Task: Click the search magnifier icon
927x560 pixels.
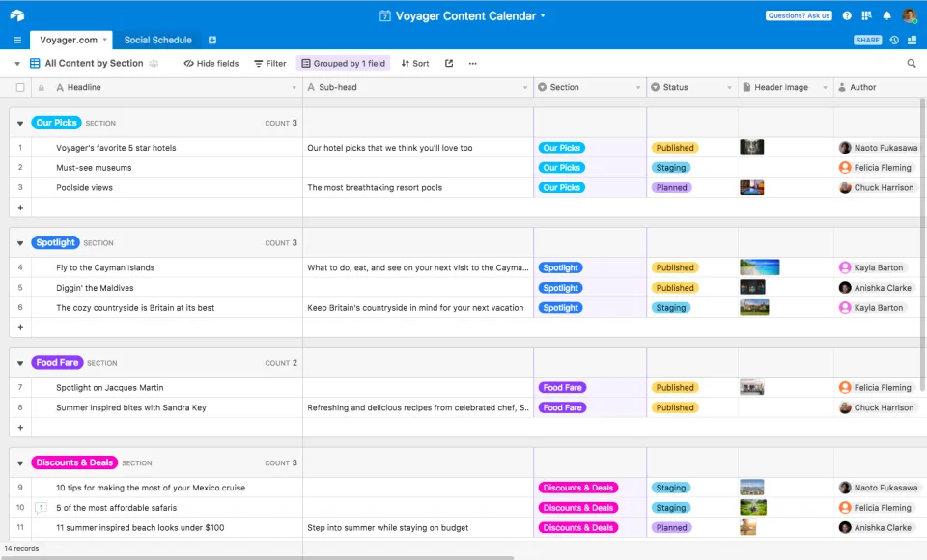Action: point(911,64)
